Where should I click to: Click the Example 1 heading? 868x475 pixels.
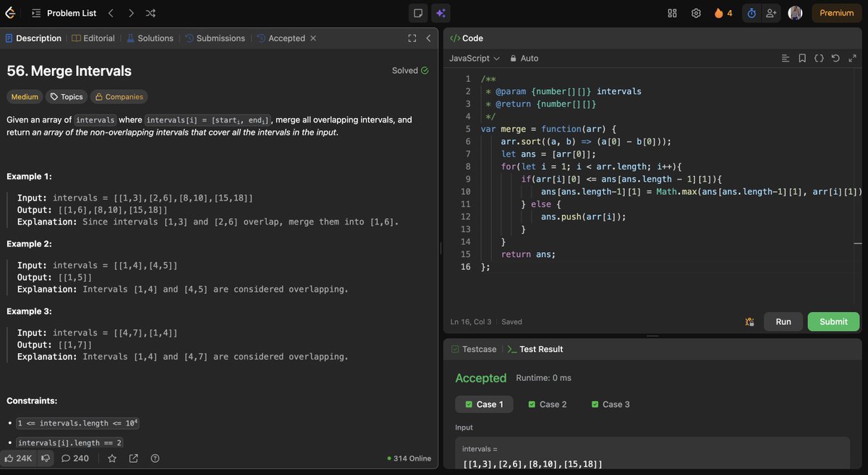pyautogui.click(x=29, y=177)
